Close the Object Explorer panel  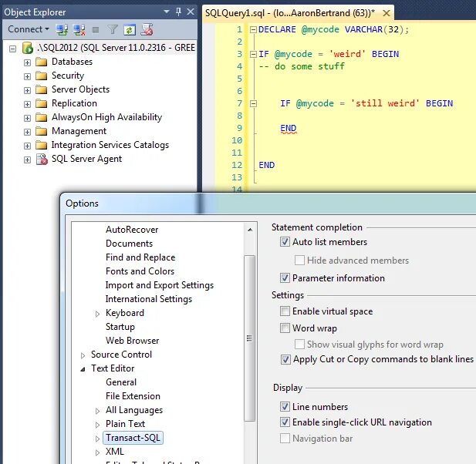click(191, 12)
